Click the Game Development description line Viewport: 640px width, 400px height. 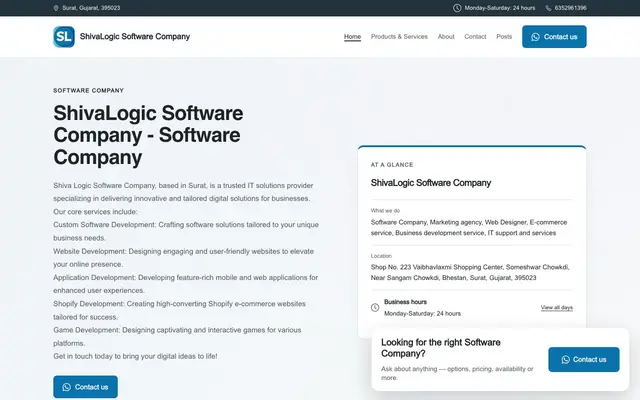[177, 336]
